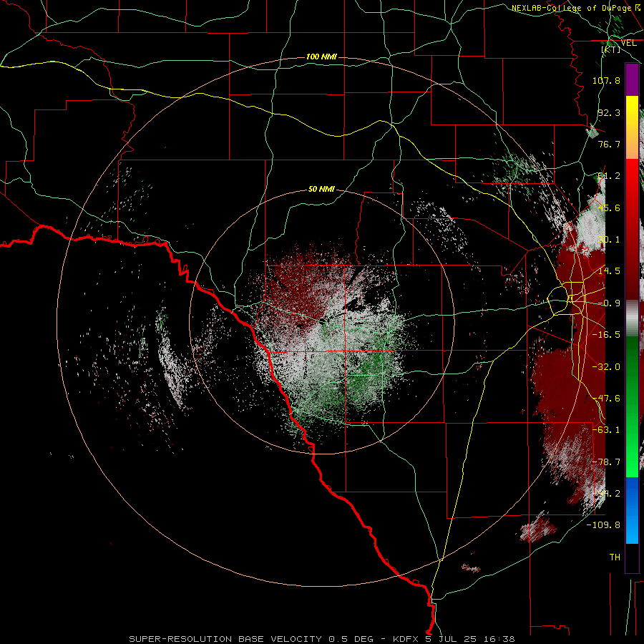The image size is (644, 644).
Task: Click the -78.7 velocity scale value
Action: click(x=606, y=462)
